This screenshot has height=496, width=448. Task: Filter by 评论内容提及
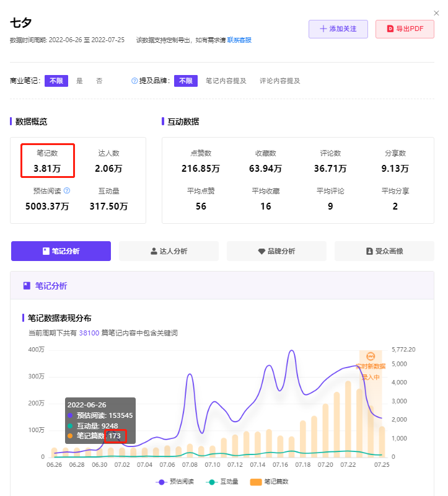pos(280,81)
